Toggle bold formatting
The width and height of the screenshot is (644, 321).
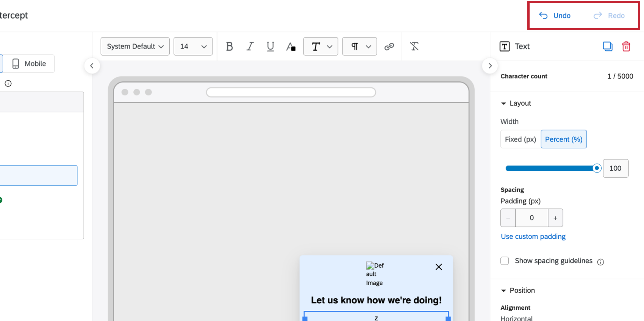click(x=229, y=47)
